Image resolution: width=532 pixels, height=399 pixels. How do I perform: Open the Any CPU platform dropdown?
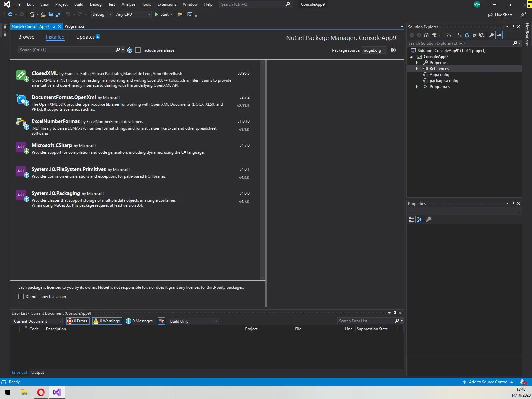(x=133, y=14)
